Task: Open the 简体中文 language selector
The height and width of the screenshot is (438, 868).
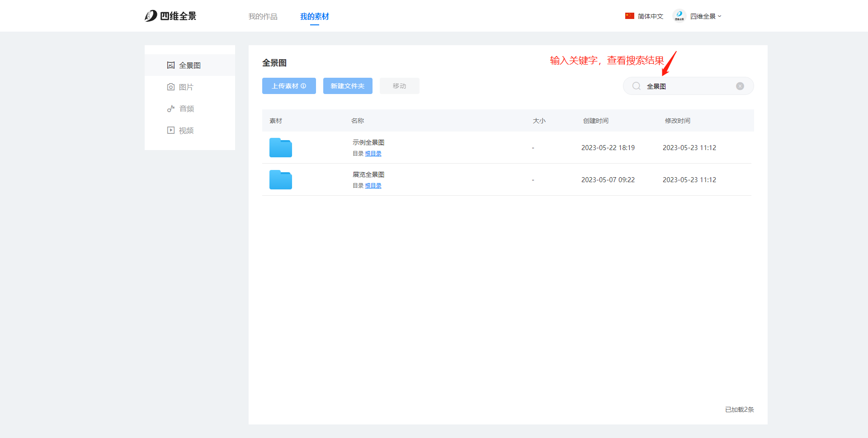Action: tap(650, 16)
